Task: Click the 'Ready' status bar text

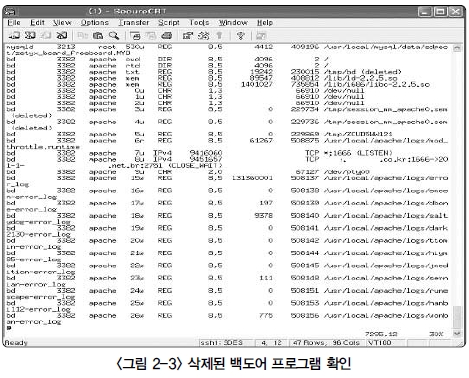Action: tap(16, 342)
